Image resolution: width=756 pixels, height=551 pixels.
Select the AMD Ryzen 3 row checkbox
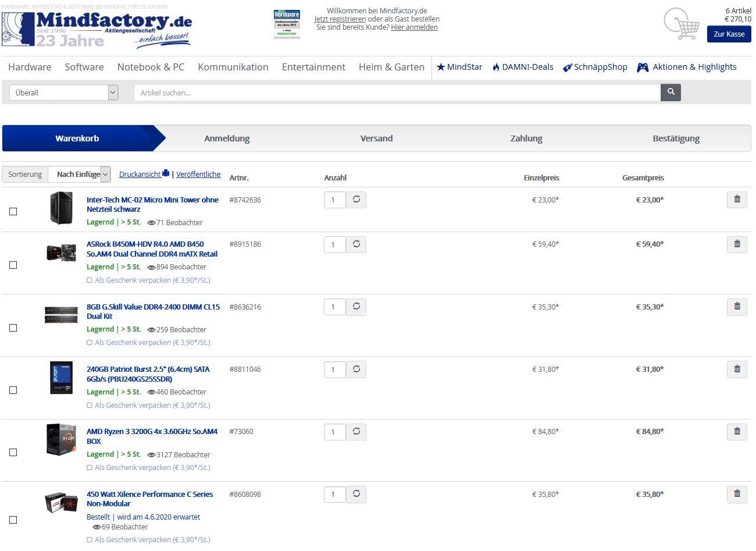(x=13, y=453)
